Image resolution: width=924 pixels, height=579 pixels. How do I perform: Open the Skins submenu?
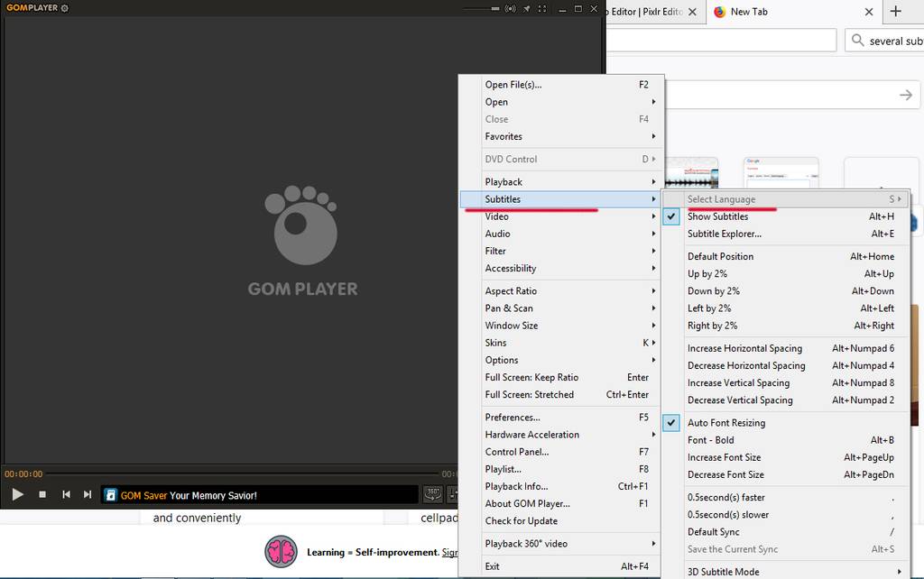tap(561, 342)
